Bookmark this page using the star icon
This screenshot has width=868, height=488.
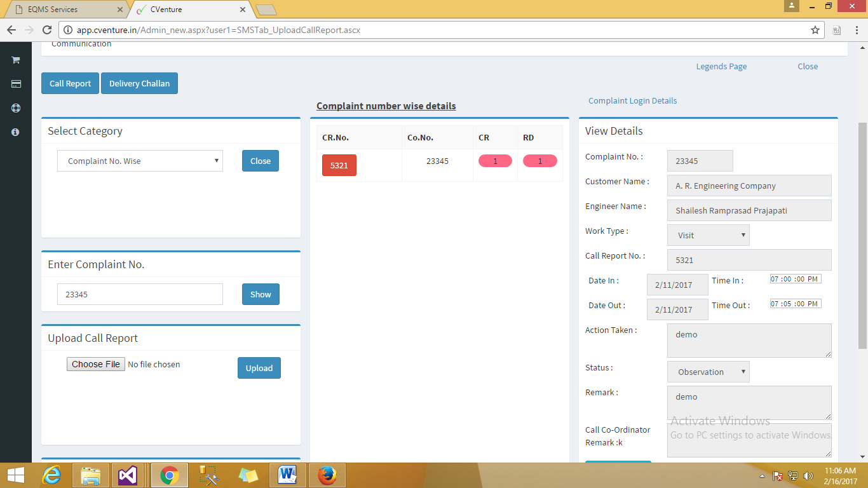815,30
